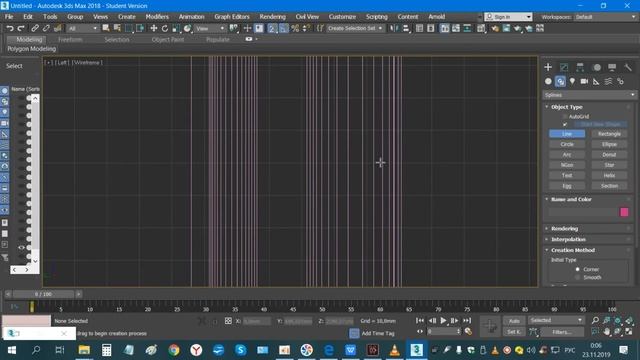Open Chrome from the Windows taskbar

[x=174, y=350]
